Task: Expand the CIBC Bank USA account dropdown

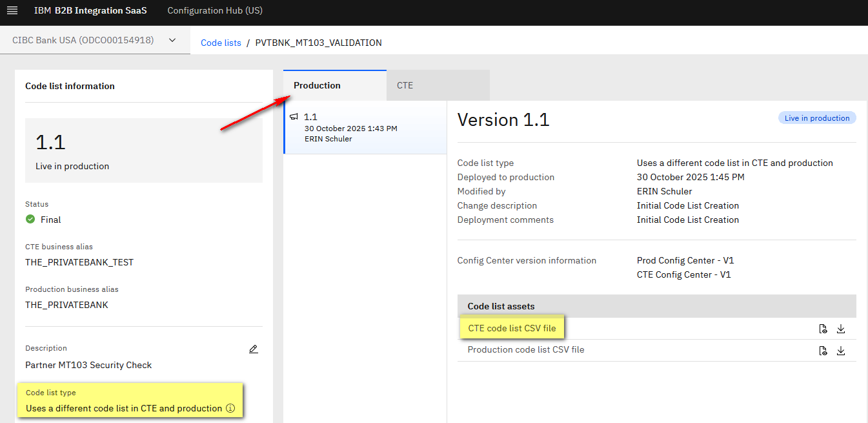Action: 172,40
